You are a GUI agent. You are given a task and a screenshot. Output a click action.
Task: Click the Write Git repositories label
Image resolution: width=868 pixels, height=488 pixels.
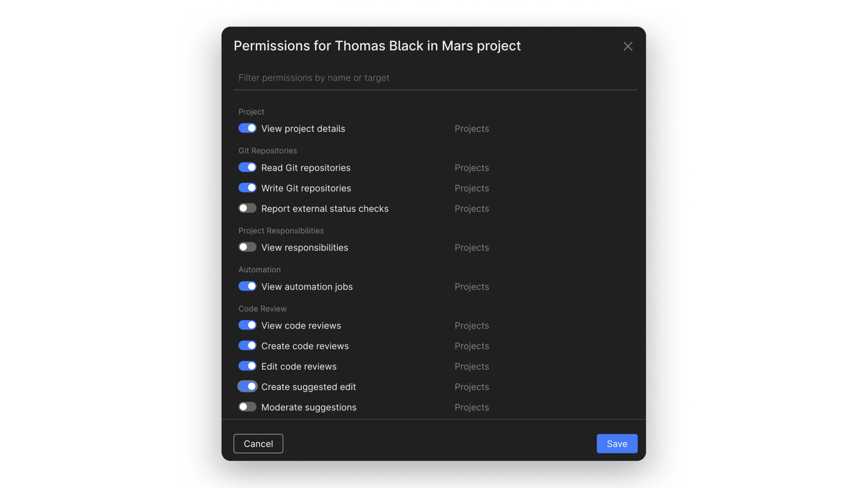[x=306, y=188]
